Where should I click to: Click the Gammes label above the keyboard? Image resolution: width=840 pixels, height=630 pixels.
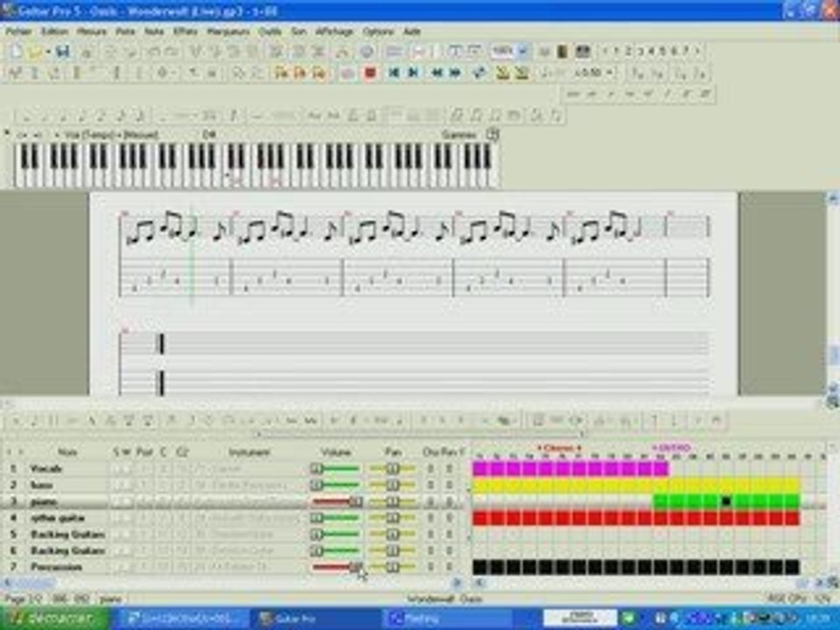coord(459,135)
